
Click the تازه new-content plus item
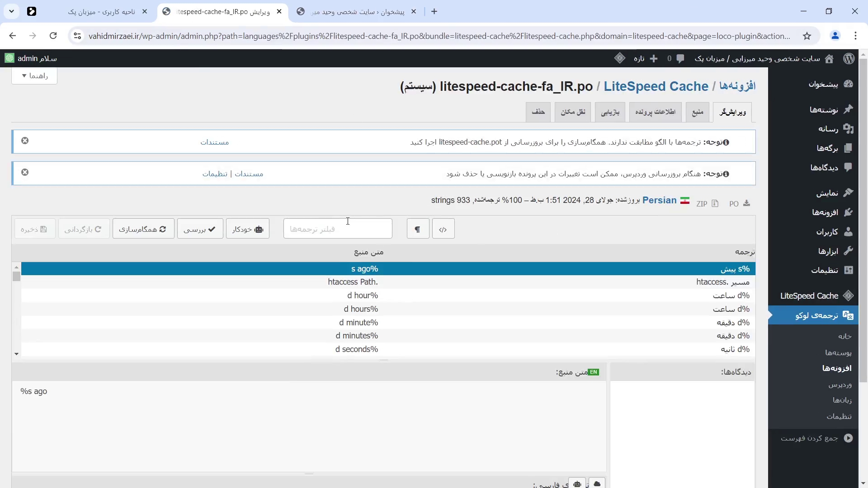[x=646, y=59]
